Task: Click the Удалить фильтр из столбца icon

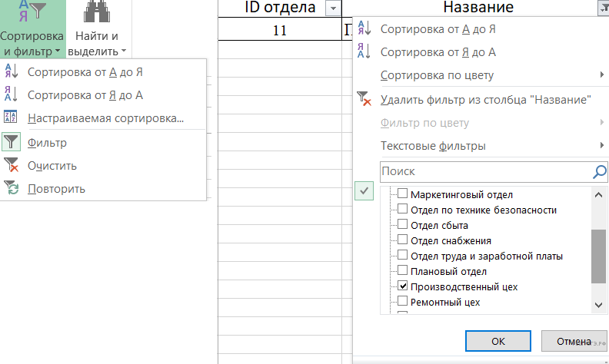Action: [364, 100]
